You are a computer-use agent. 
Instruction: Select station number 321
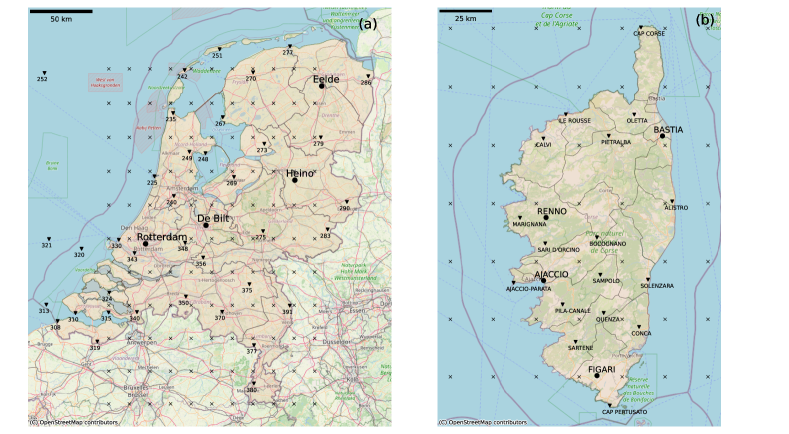coord(46,246)
